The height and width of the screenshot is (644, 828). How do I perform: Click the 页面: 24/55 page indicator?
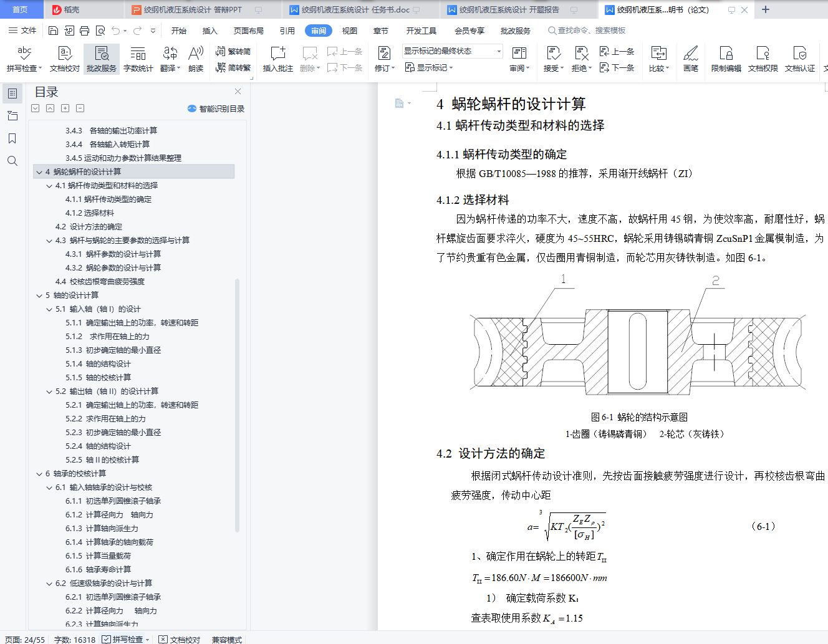point(25,640)
